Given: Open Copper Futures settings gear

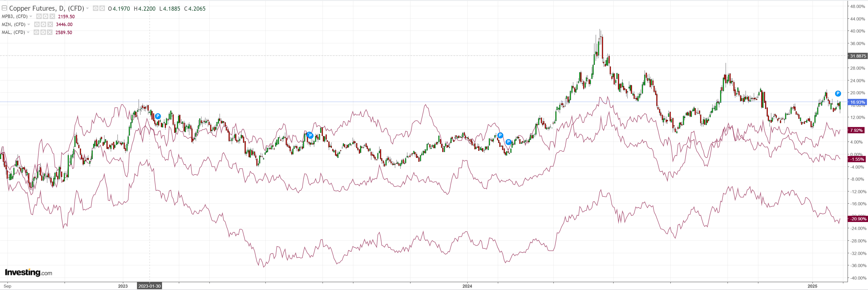Looking at the screenshot, I should 102,8.
